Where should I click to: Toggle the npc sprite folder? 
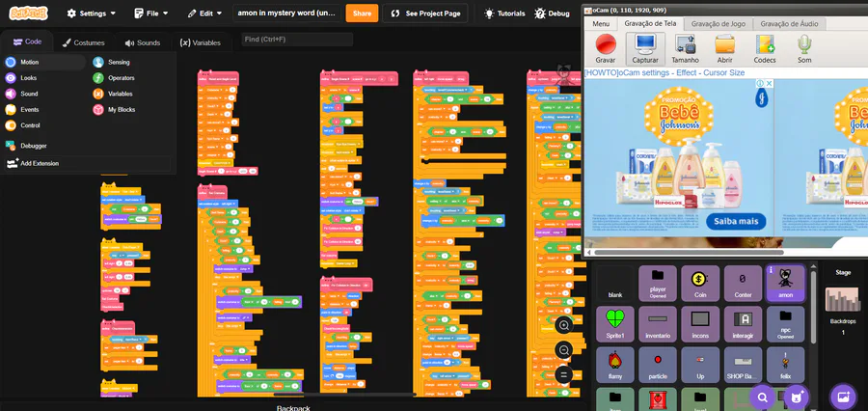pos(785,324)
